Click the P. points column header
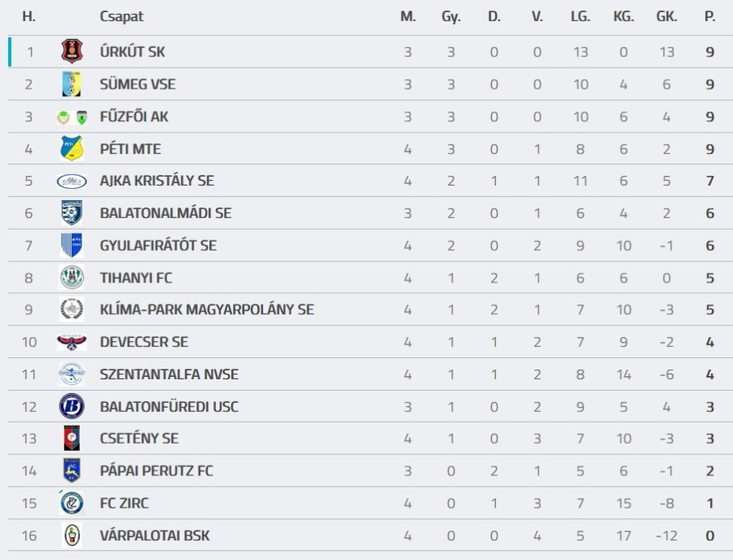This screenshot has height=560, width=733. tap(710, 16)
